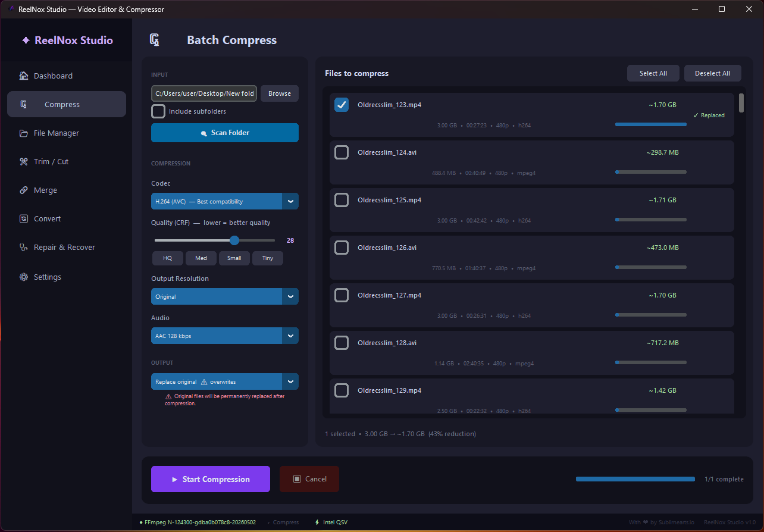Click the File Manager folder icon
Viewport: 764px width, 532px height.
pos(24,133)
